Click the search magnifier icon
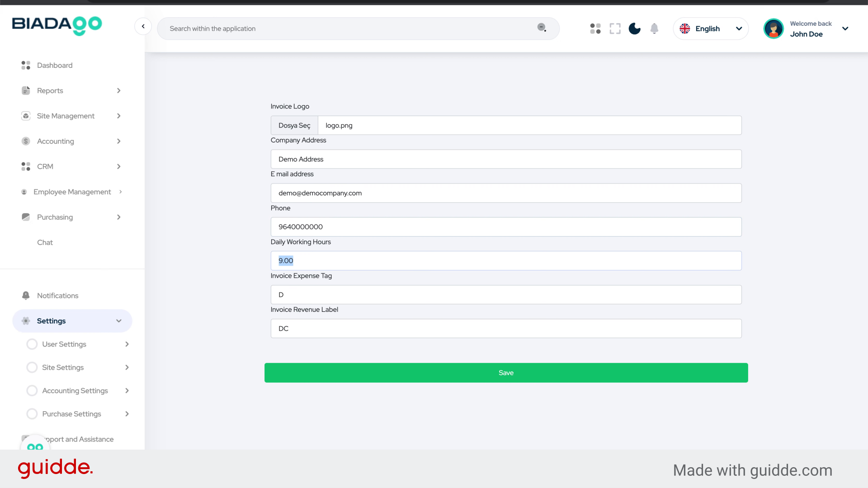The width and height of the screenshot is (868, 488). click(x=542, y=28)
